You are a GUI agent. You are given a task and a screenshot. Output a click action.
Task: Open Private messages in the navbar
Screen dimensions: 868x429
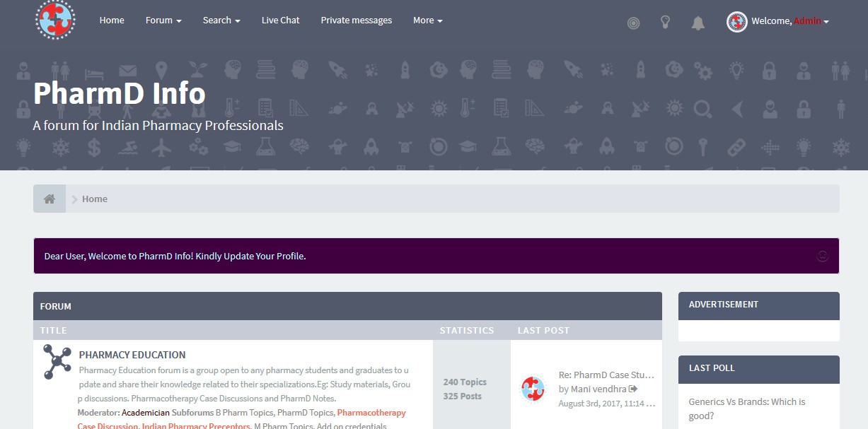click(357, 20)
